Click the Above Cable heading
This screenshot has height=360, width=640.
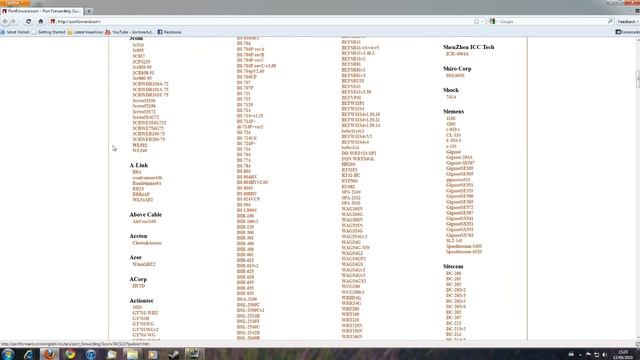click(x=146, y=214)
